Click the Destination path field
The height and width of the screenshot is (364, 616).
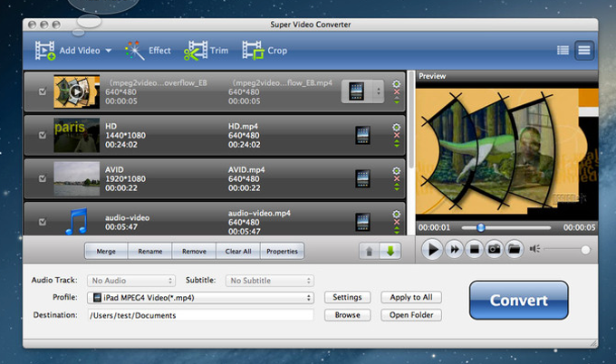coord(200,315)
